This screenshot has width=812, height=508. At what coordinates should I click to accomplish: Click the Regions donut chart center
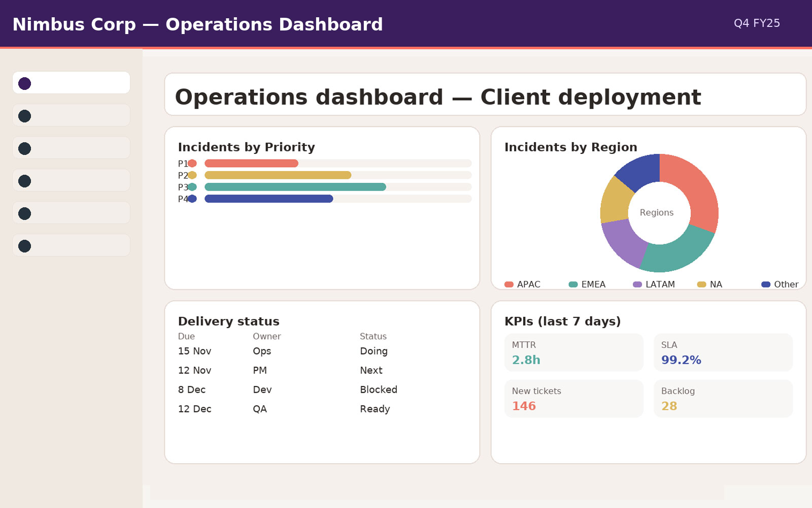click(658, 213)
